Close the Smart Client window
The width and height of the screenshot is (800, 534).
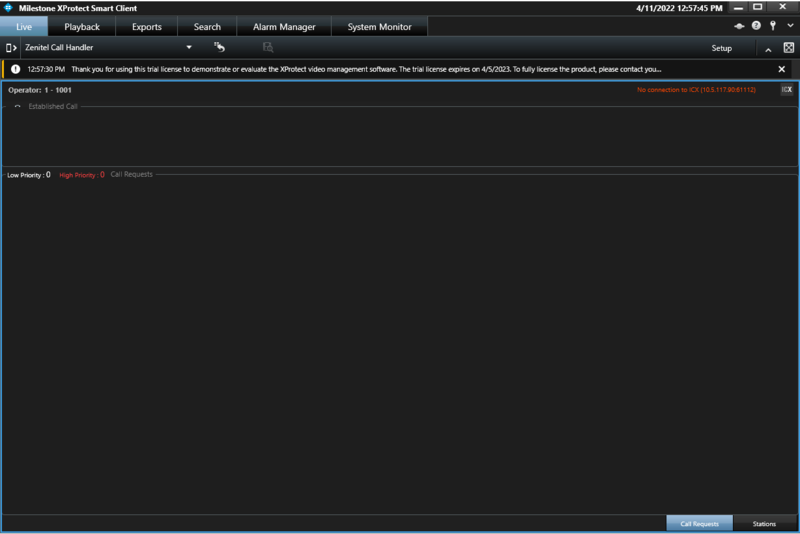point(783,7)
